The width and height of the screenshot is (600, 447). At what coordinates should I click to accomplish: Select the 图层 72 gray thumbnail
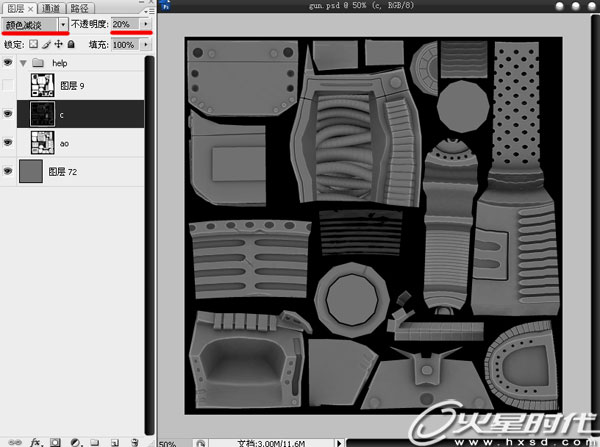coord(31,171)
